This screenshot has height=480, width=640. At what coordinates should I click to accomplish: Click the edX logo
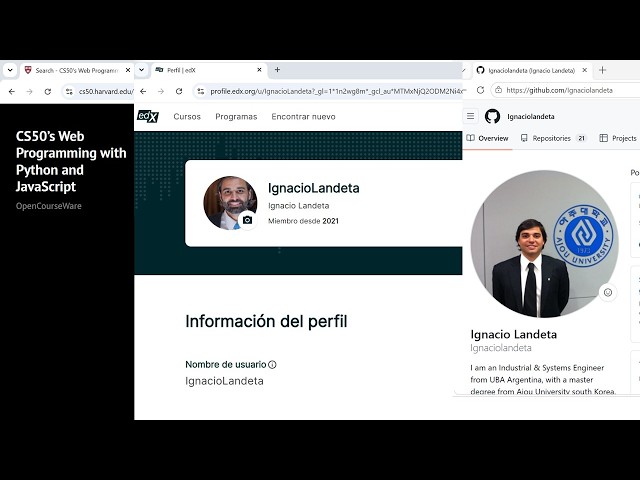148,116
